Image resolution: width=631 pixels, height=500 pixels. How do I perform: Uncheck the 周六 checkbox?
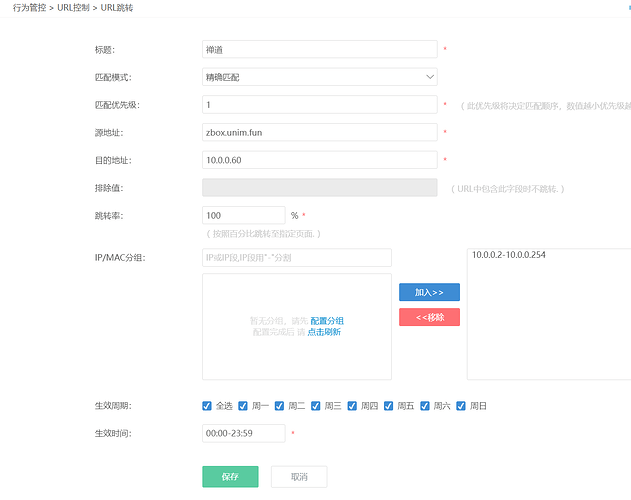pos(425,406)
